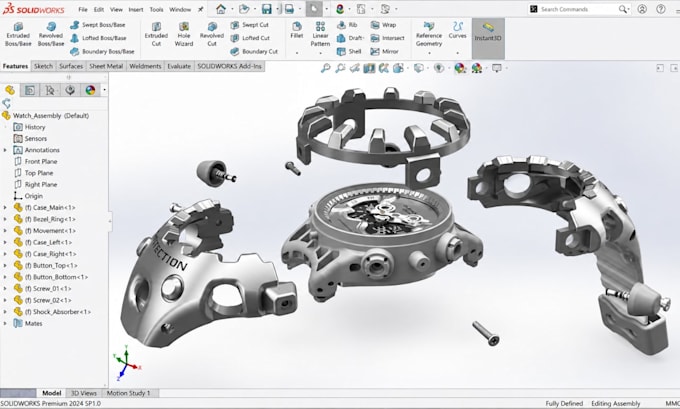Expand the Mates folder in tree
The height and width of the screenshot is (409, 680).
coord(5,324)
